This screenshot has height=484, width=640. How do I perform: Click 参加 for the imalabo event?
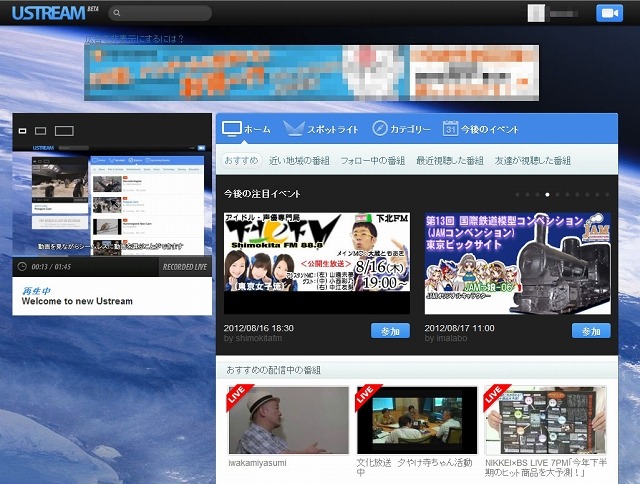(591, 331)
